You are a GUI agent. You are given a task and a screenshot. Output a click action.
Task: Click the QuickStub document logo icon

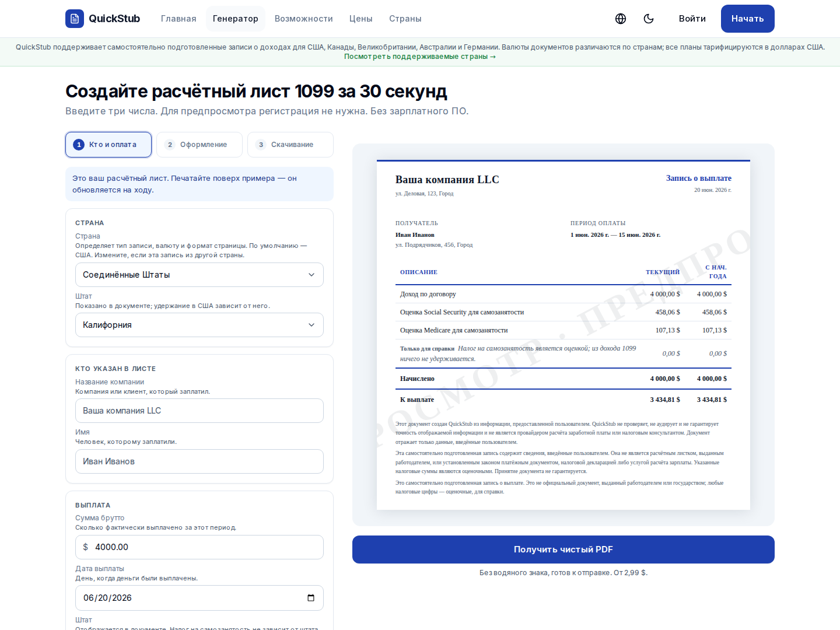tap(75, 19)
